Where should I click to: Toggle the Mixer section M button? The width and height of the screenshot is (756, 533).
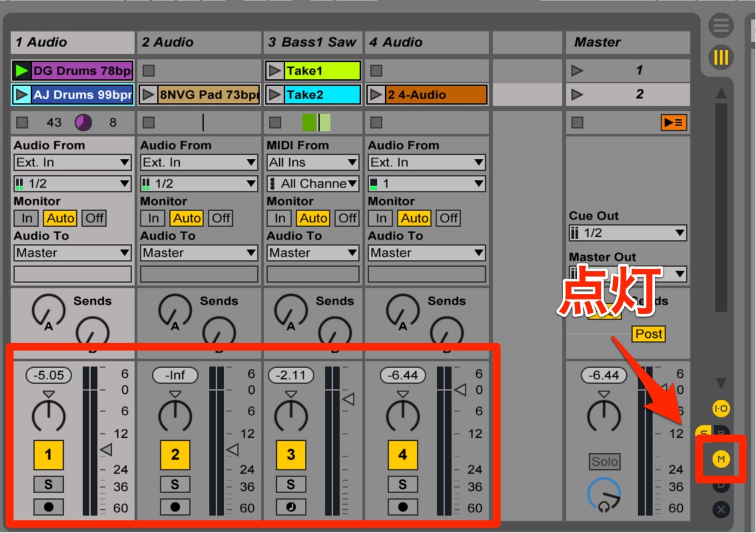(x=721, y=459)
